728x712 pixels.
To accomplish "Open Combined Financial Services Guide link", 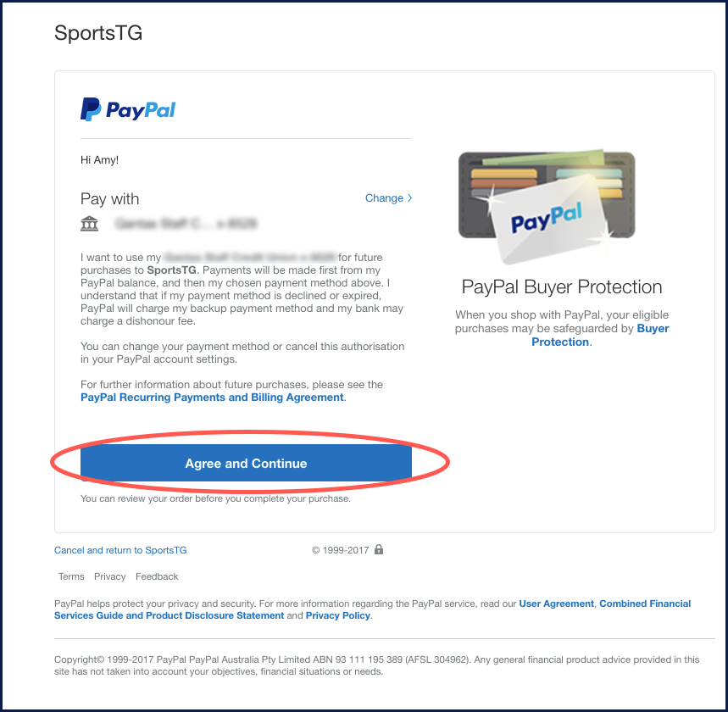I will tap(372, 609).
